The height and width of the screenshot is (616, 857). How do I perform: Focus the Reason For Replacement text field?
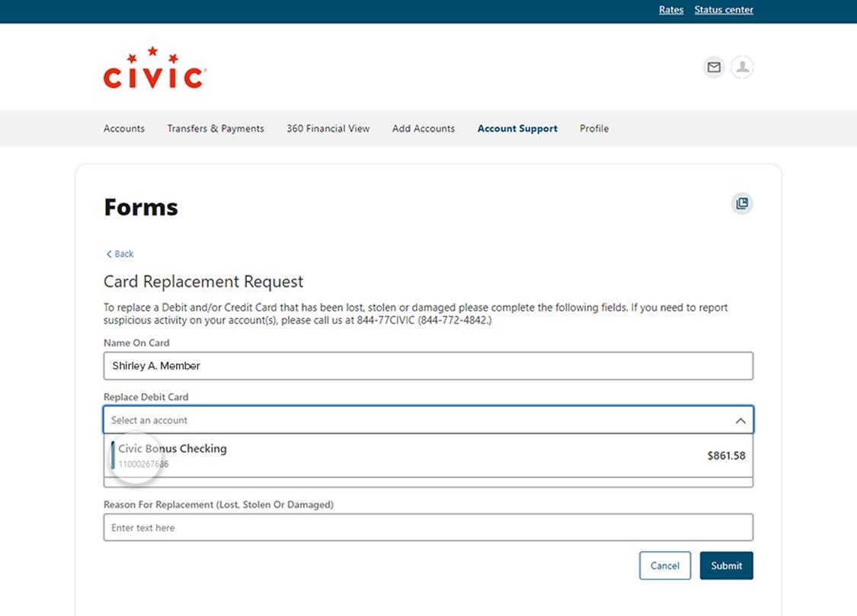[x=427, y=528]
